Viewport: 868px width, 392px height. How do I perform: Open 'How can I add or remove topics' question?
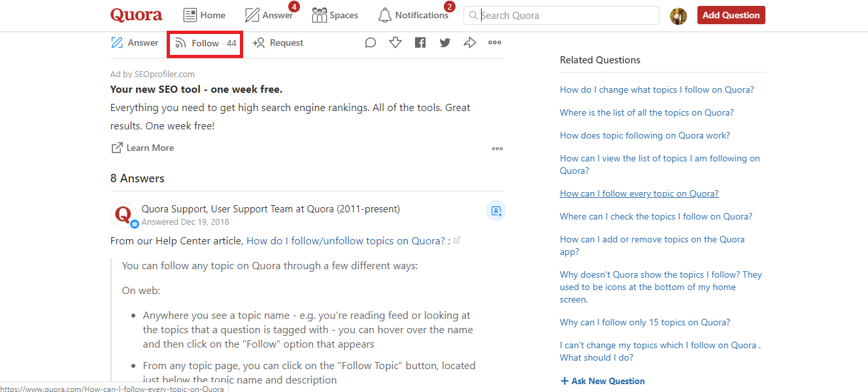point(652,245)
